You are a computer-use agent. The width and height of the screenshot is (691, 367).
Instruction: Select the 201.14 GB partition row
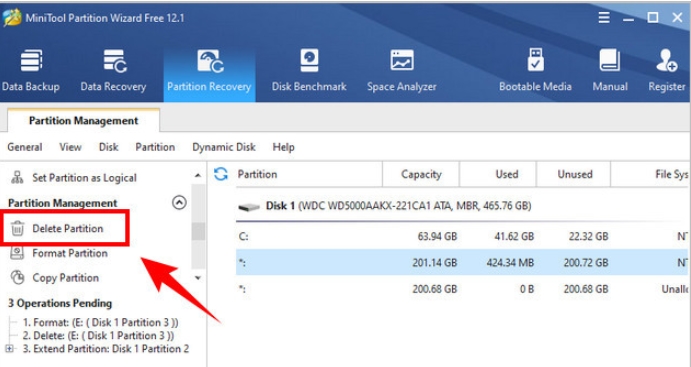point(462,263)
